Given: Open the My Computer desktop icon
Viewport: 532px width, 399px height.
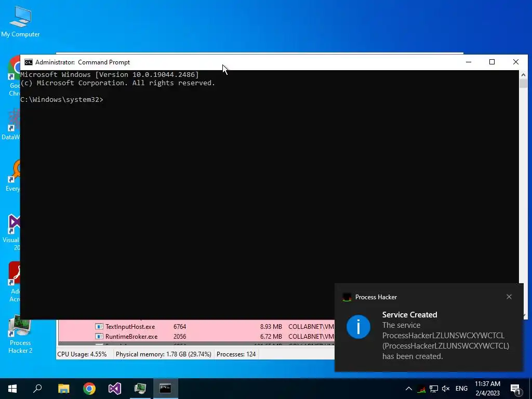Looking at the screenshot, I should 20,22.
